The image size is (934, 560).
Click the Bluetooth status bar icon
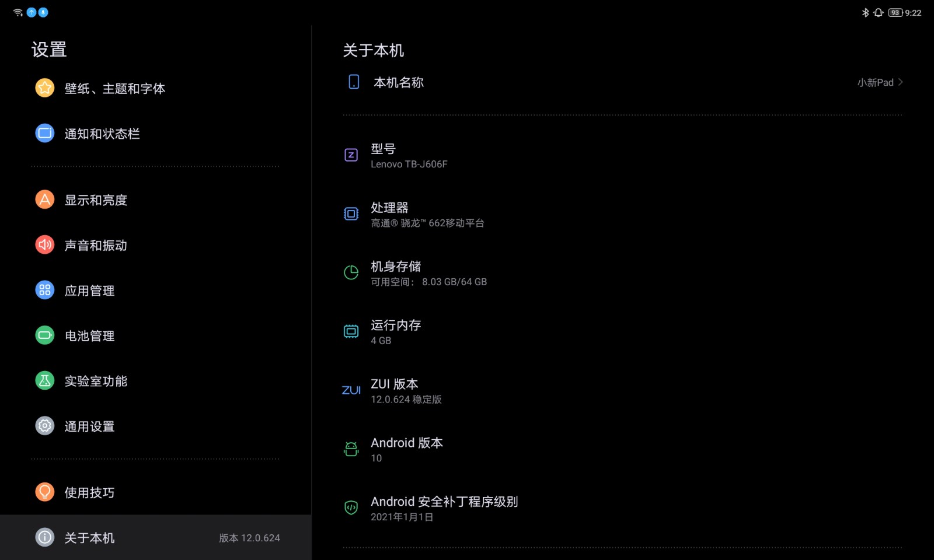click(865, 12)
